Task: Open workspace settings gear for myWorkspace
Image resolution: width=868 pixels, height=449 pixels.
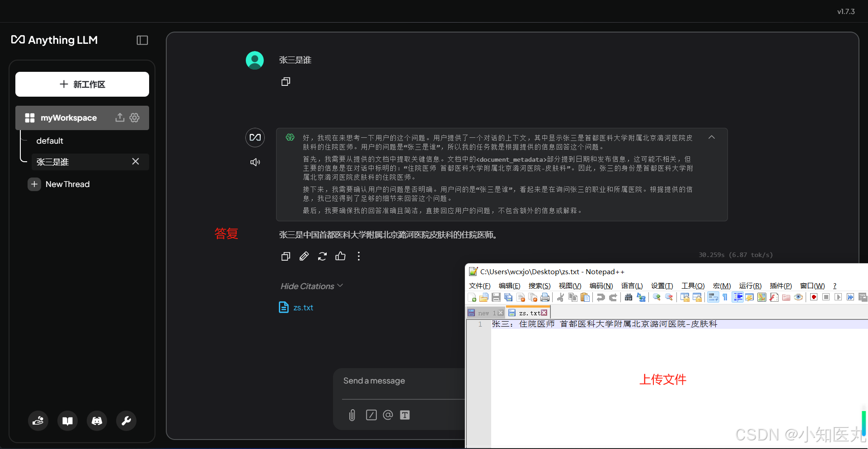Action: tap(134, 117)
